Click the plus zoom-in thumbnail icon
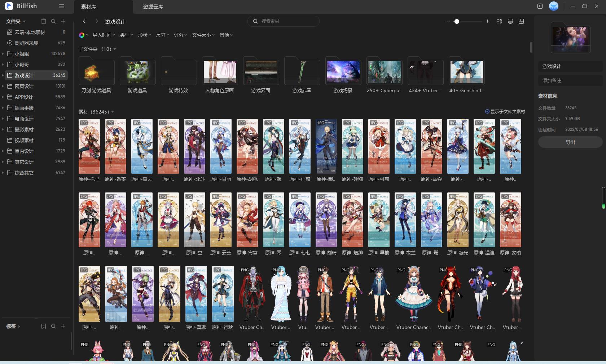The image size is (606, 364). 487,21
